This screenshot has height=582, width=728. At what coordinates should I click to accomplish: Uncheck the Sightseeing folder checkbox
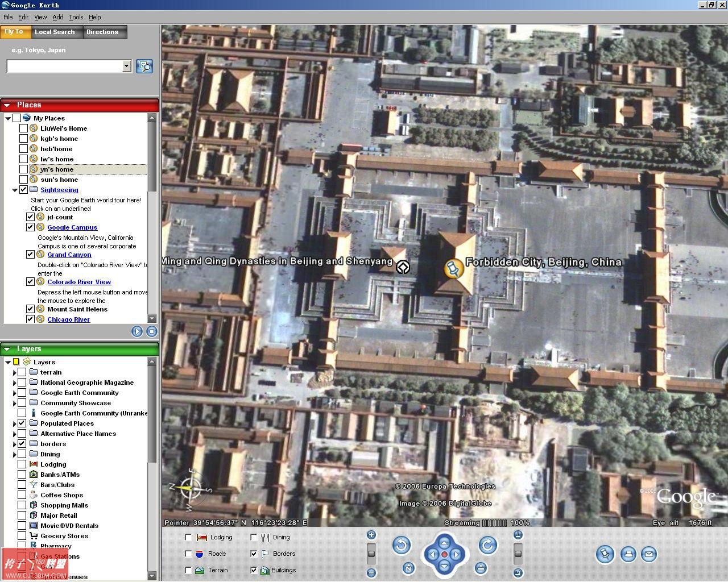(x=23, y=190)
